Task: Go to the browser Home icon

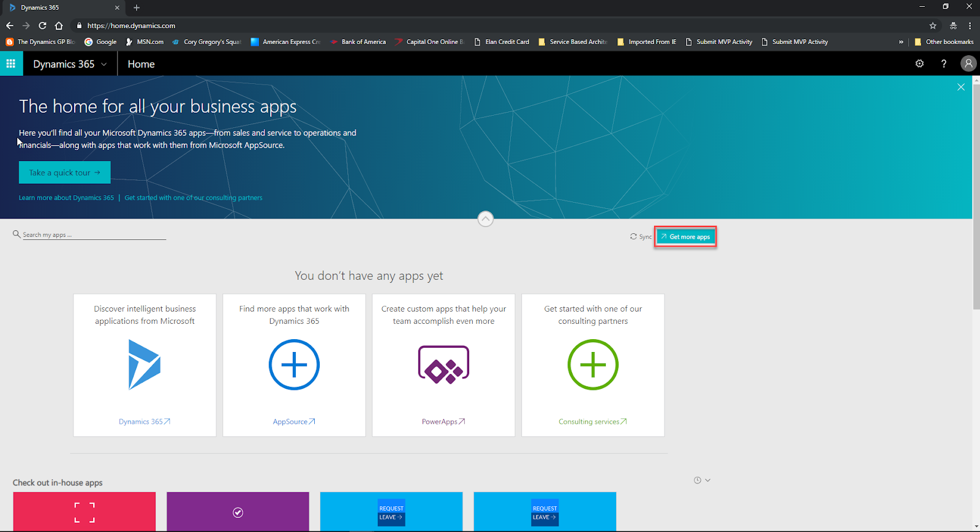Action: 59,26
